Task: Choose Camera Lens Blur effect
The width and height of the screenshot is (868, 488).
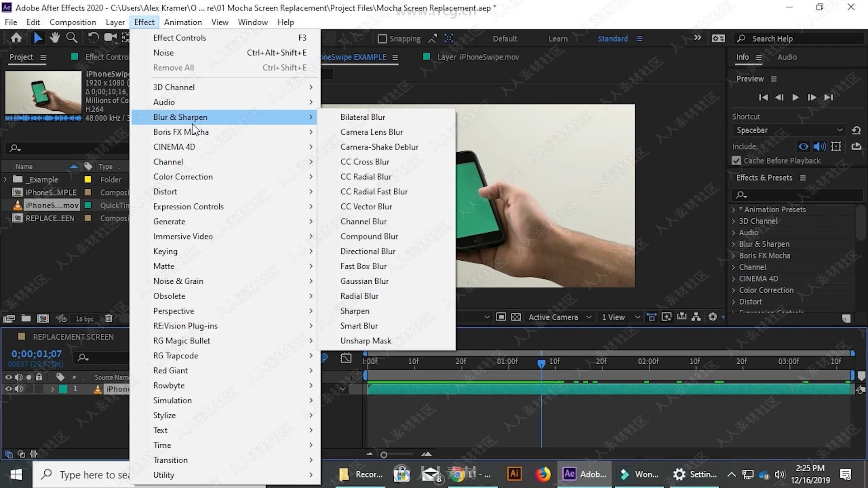Action: tap(372, 132)
